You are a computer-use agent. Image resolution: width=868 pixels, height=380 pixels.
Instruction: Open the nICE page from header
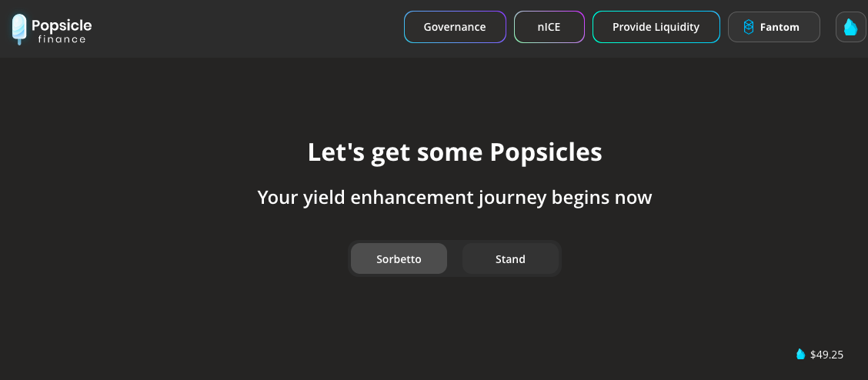549,27
